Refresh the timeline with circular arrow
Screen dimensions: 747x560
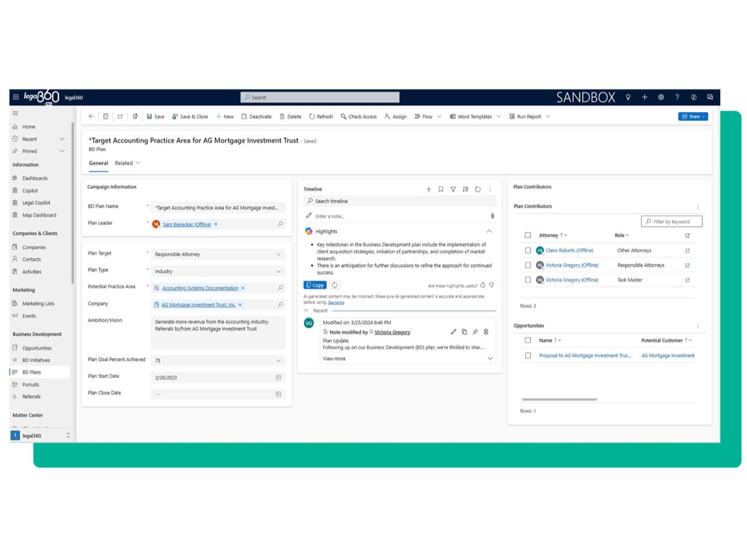(477, 189)
